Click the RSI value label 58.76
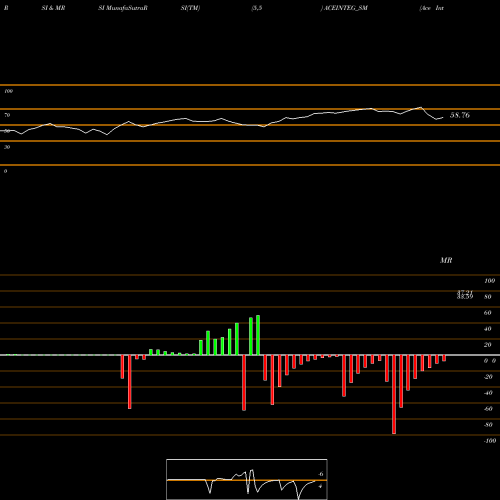This screenshot has width=500, height=500. [460, 115]
